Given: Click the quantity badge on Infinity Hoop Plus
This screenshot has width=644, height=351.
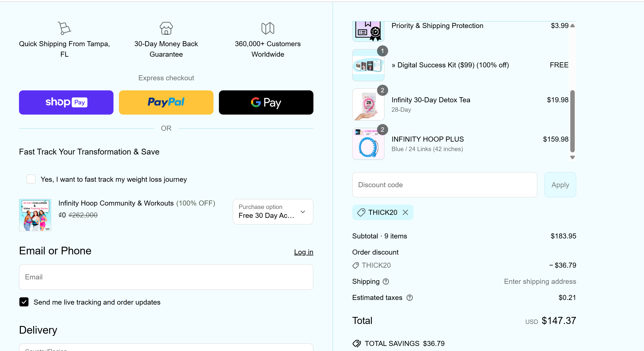Looking at the screenshot, I should point(382,130).
